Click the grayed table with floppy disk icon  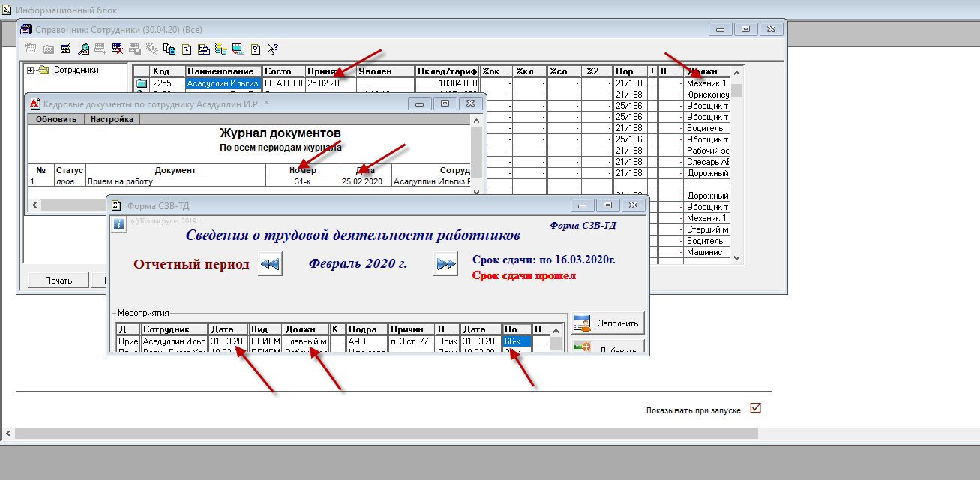(x=135, y=49)
